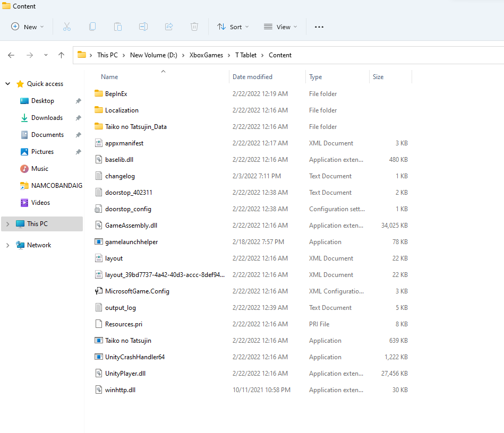Rename selection via Rename toolbar icon
Screen dimensions: 504x433
[x=143, y=27]
